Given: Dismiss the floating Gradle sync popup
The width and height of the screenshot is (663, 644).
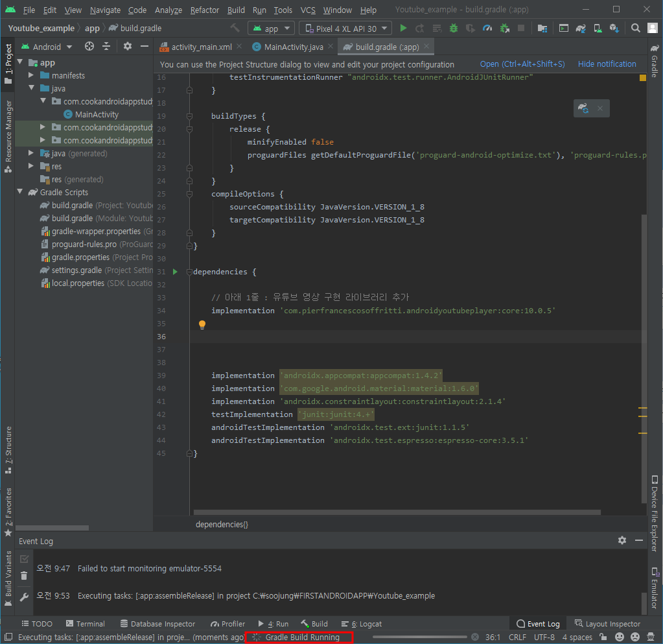Looking at the screenshot, I should (600, 108).
